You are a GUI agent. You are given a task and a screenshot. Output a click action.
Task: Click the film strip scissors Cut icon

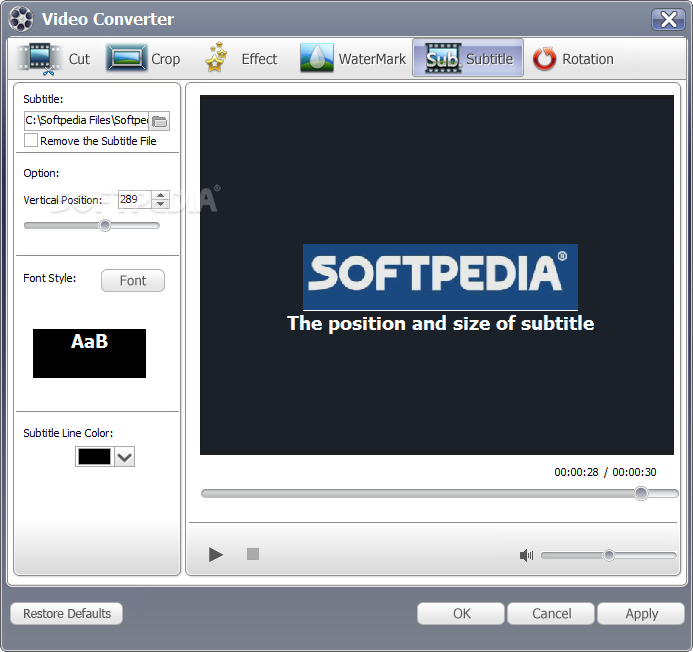(39, 59)
